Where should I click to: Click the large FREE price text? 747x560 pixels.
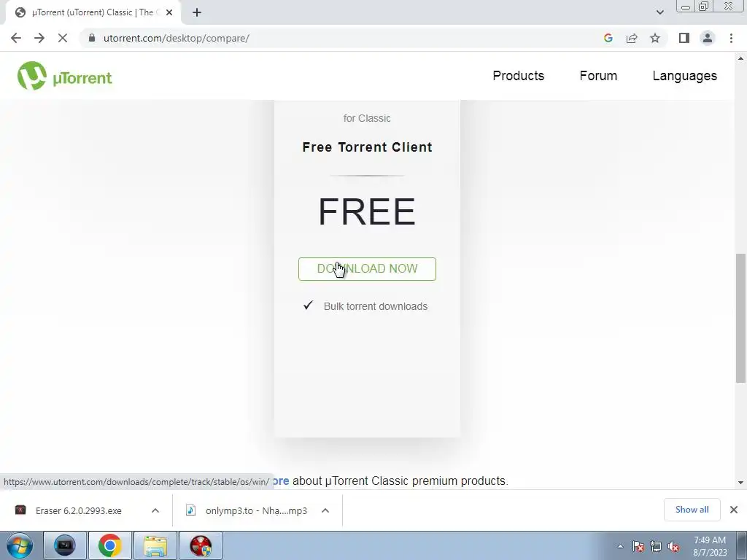(x=367, y=211)
